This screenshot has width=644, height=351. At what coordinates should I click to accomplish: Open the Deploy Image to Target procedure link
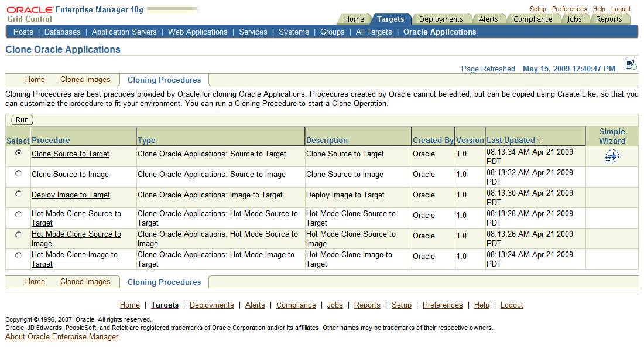[71, 195]
